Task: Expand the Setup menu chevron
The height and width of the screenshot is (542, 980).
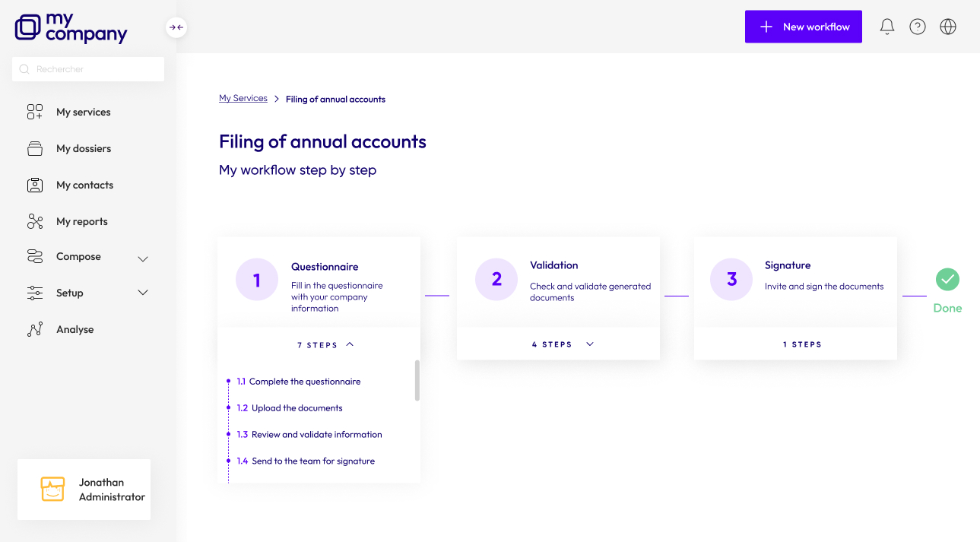Action: [142, 293]
